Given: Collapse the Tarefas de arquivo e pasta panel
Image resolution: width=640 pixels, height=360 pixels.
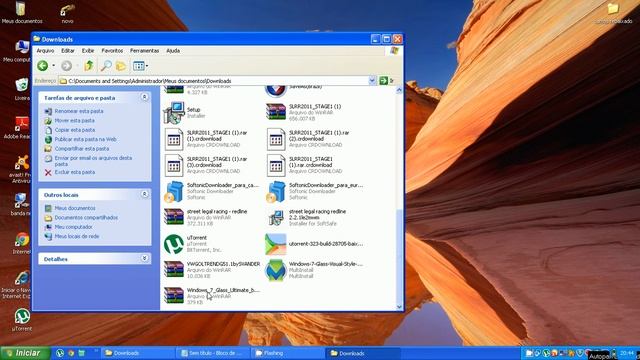Looking at the screenshot, I should (144, 97).
